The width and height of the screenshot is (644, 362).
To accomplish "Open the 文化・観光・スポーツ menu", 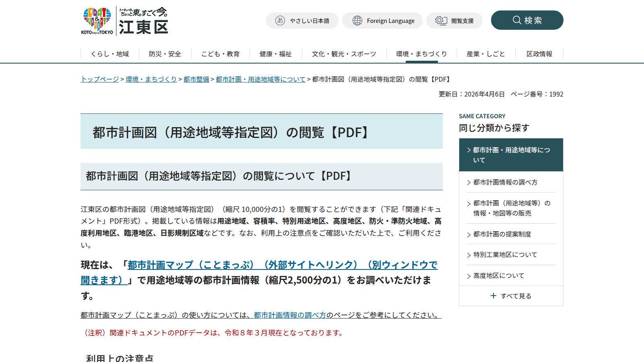I will pyautogui.click(x=344, y=54).
